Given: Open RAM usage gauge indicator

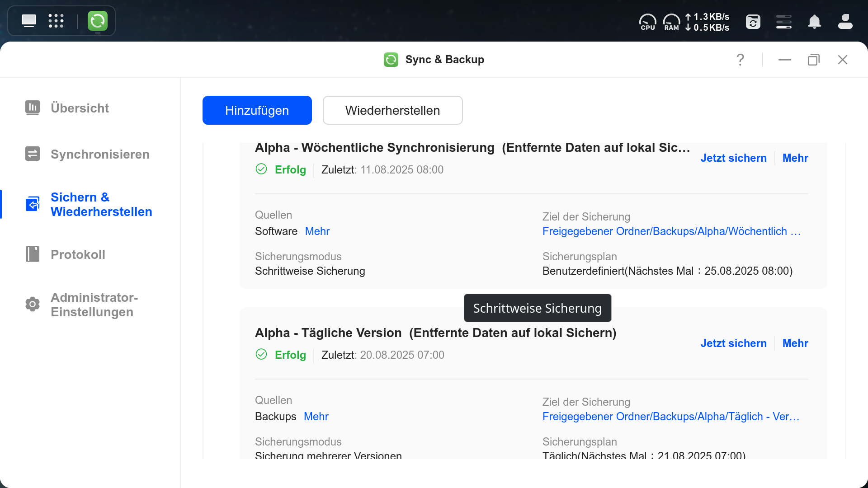Looking at the screenshot, I should click(671, 22).
